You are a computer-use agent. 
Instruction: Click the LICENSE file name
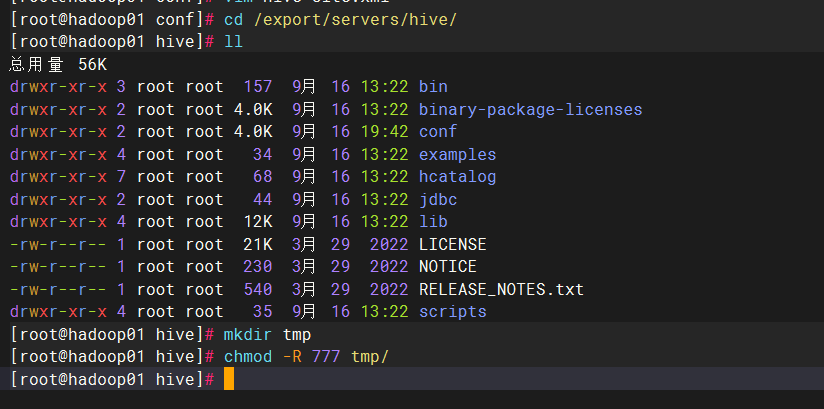452,244
